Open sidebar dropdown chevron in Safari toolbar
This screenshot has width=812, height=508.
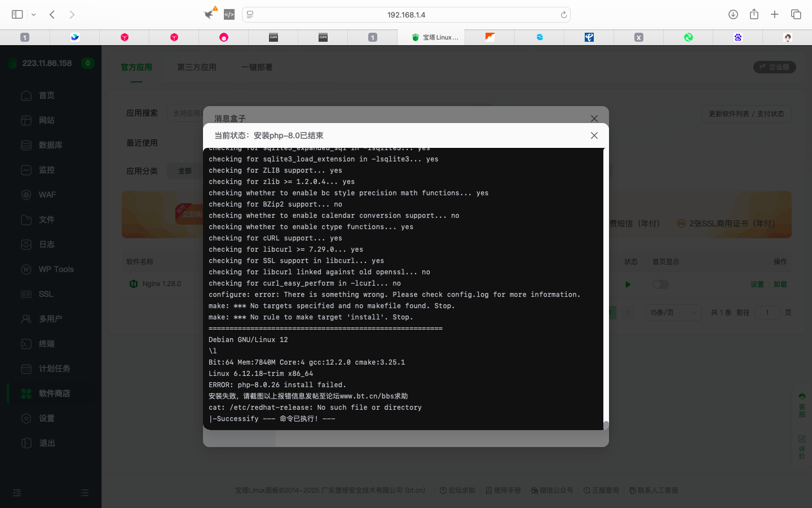coord(34,15)
